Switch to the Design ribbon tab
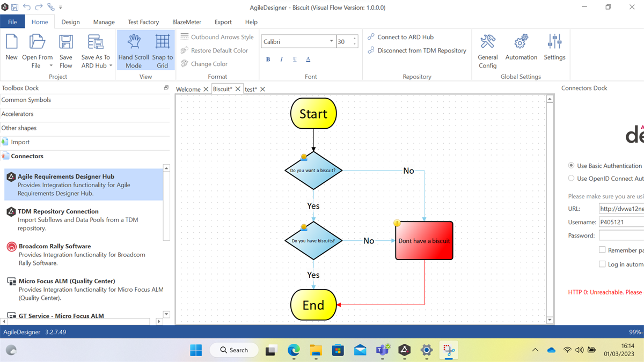The height and width of the screenshot is (362, 644). [70, 22]
